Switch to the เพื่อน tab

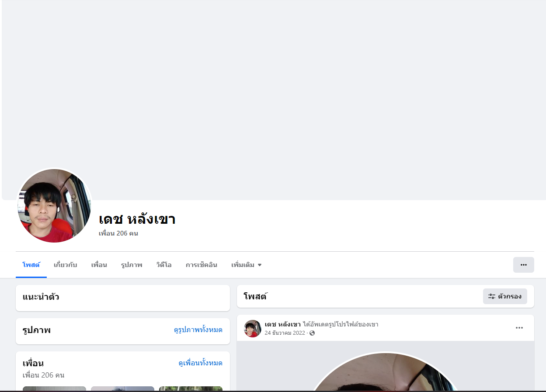click(99, 265)
